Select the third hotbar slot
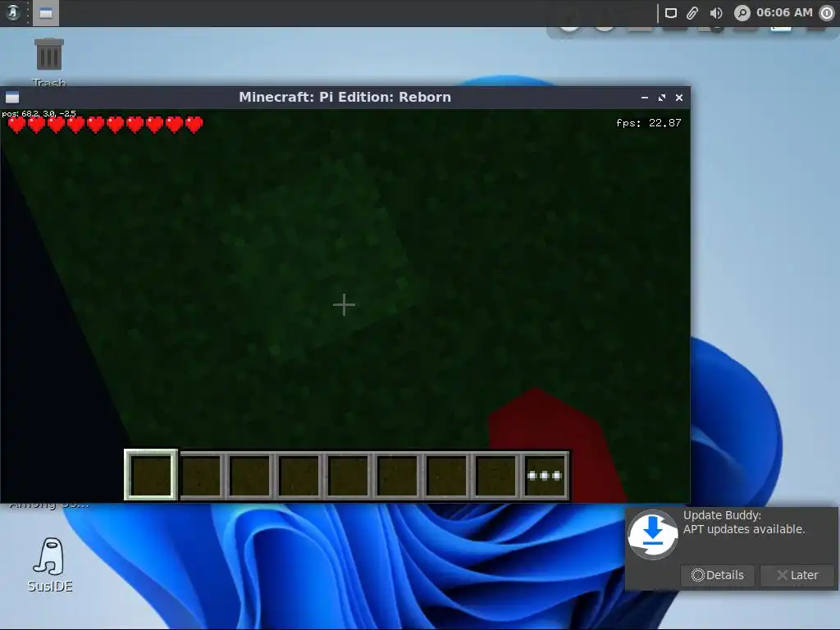The width and height of the screenshot is (840, 630). [x=250, y=475]
